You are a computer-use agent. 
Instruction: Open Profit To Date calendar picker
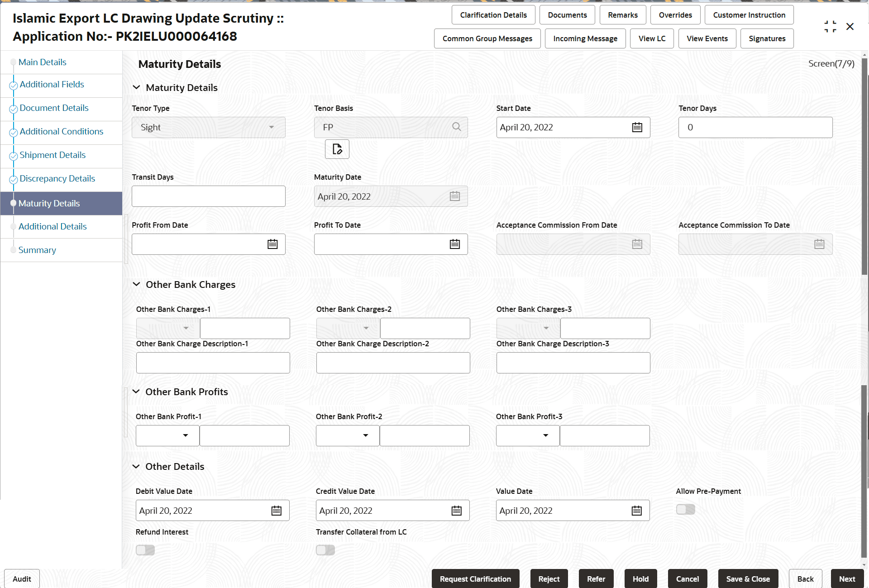point(454,244)
